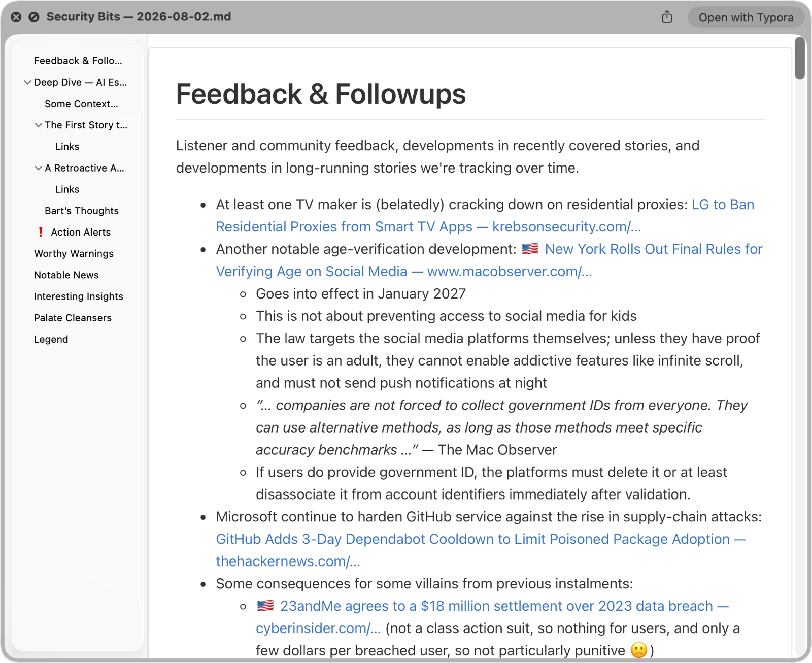This screenshot has height=663, width=812.
Task: Open Palate Cleansers in outline
Action: pos(73,318)
